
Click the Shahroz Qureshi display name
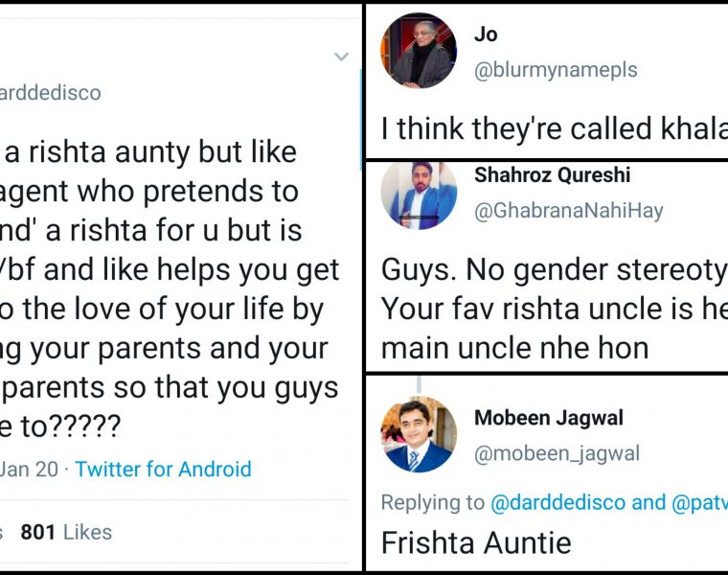click(x=552, y=175)
